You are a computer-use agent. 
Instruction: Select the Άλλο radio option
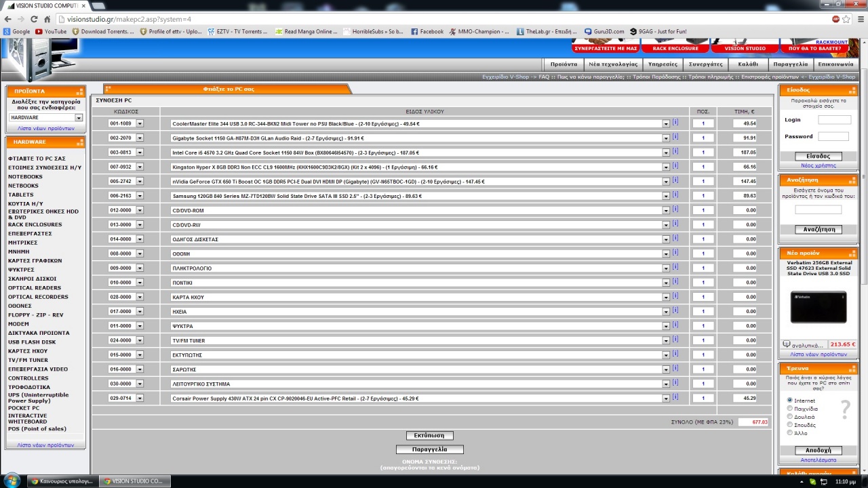(790, 432)
